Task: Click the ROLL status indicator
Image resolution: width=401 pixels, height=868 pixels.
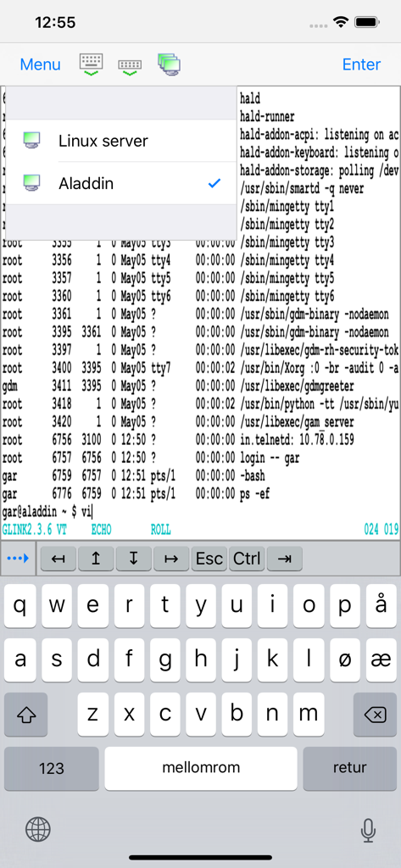Action: tap(160, 530)
